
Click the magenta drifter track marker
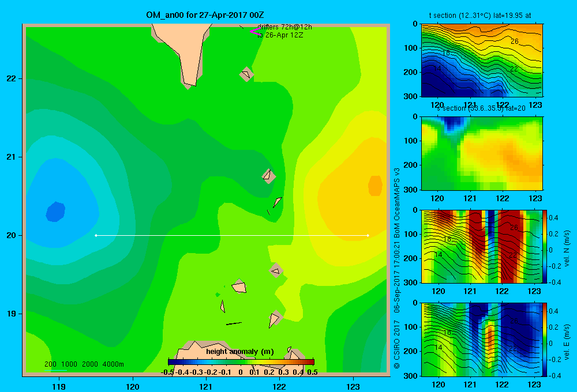pyautogui.click(x=255, y=31)
